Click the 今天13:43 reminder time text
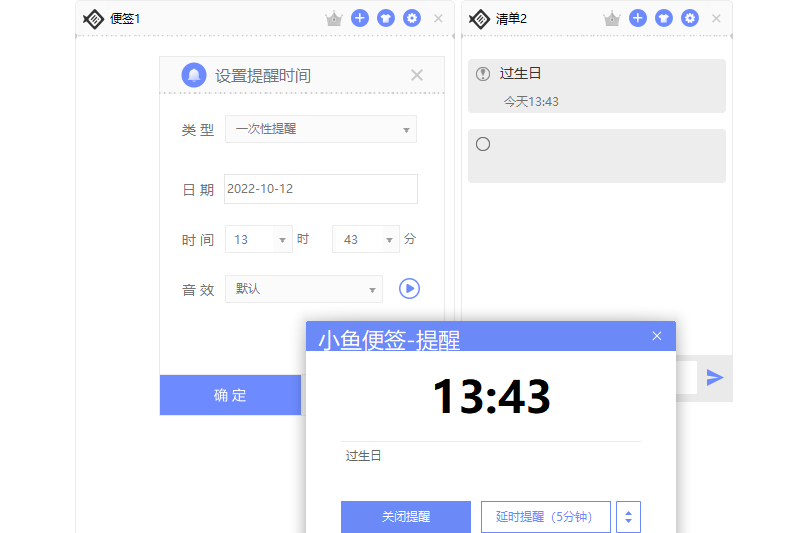The height and width of the screenshot is (533, 800). (x=531, y=102)
